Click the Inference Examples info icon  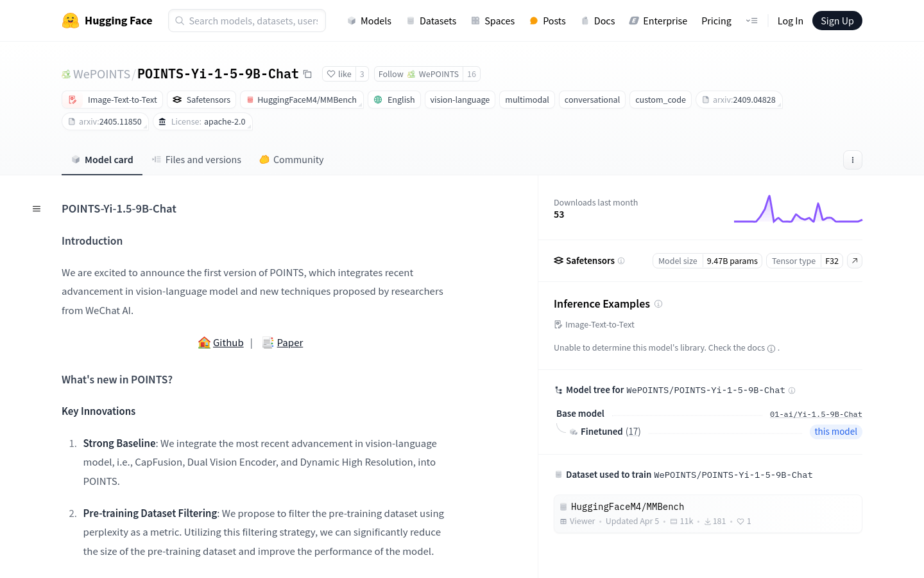point(658,304)
